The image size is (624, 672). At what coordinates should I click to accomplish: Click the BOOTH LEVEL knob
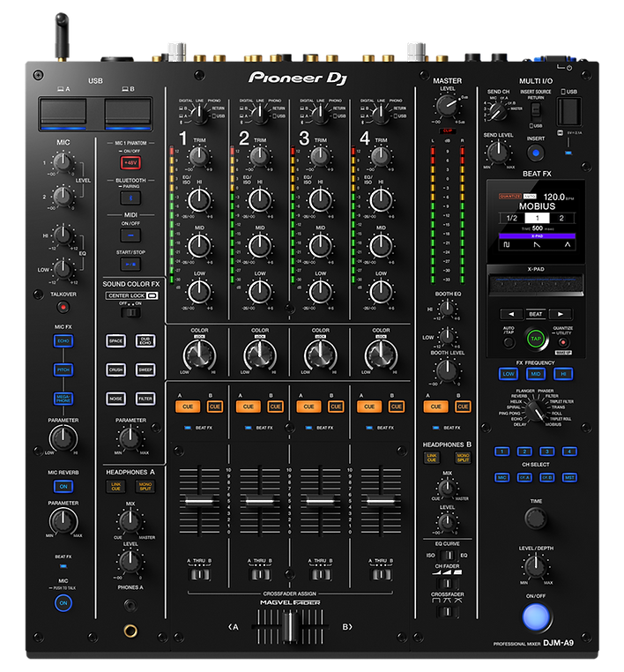pos(447,370)
